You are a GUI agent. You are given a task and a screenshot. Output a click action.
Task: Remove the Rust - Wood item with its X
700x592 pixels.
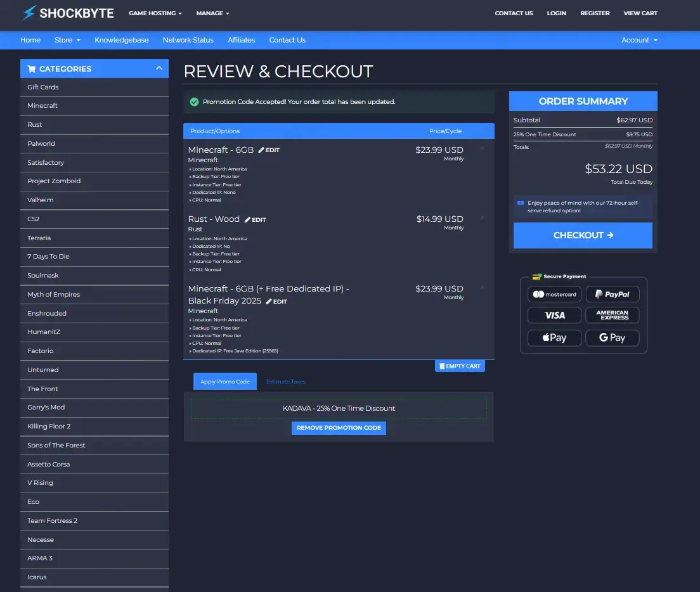click(x=482, y=217)
